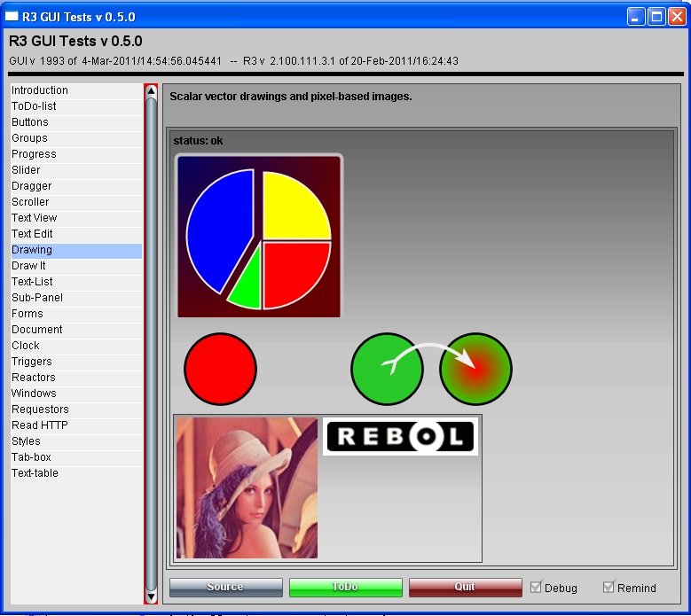Select the Read HTTP item
Viewport: 691px width, 616px height.
pyautogui.click(x=76, y=425)
